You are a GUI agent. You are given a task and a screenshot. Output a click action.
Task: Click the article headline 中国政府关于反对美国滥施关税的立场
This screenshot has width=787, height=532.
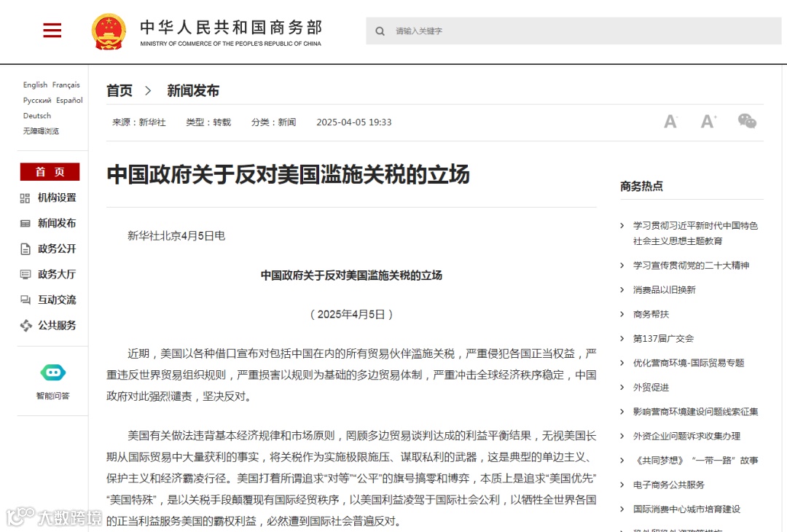click(288, 175)
